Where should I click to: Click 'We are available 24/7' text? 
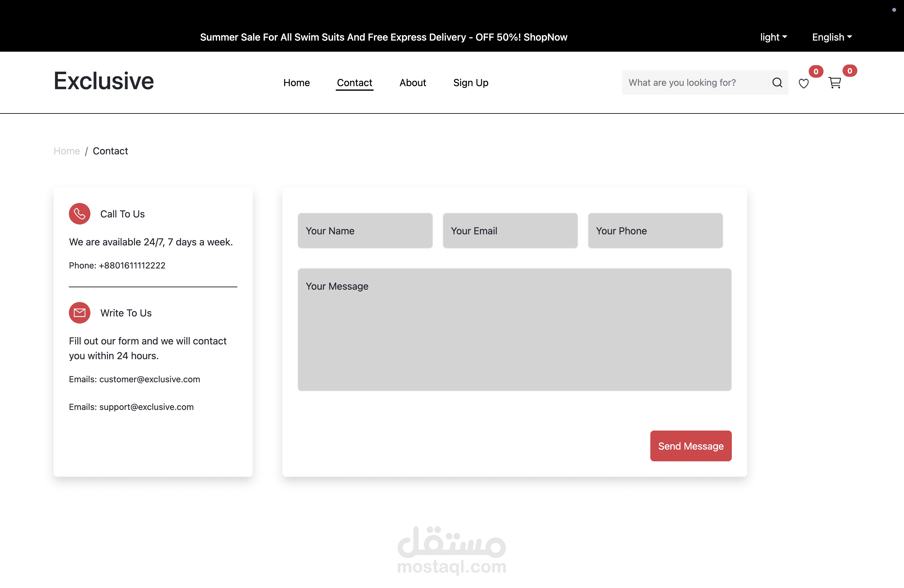pyautogui.click(x=151, y=242)
